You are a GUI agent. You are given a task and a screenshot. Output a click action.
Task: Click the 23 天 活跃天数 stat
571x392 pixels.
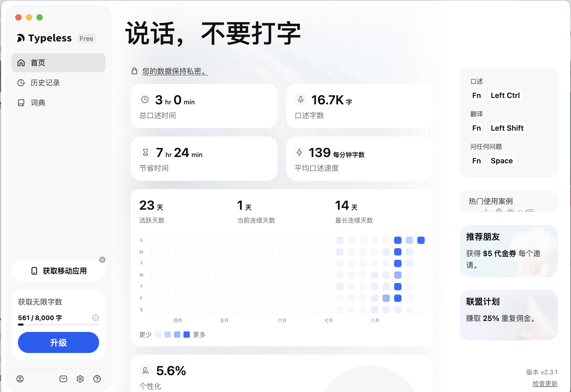point(152,211)
